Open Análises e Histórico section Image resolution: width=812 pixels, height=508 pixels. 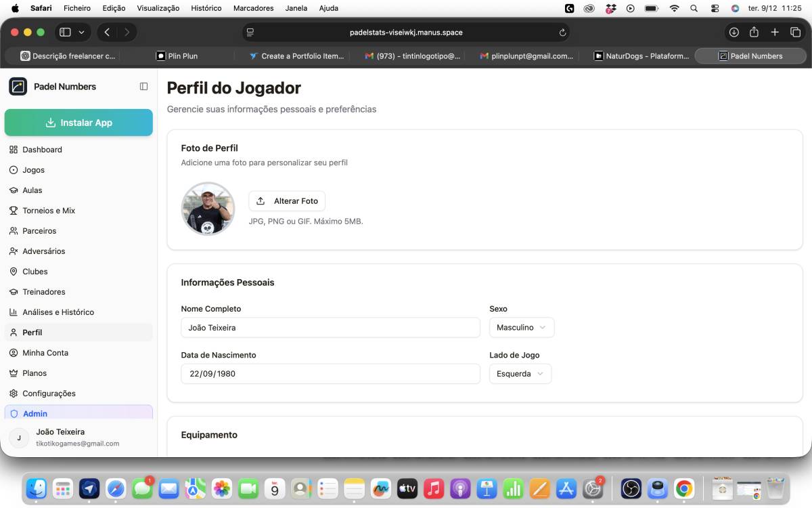click(78, 312)
